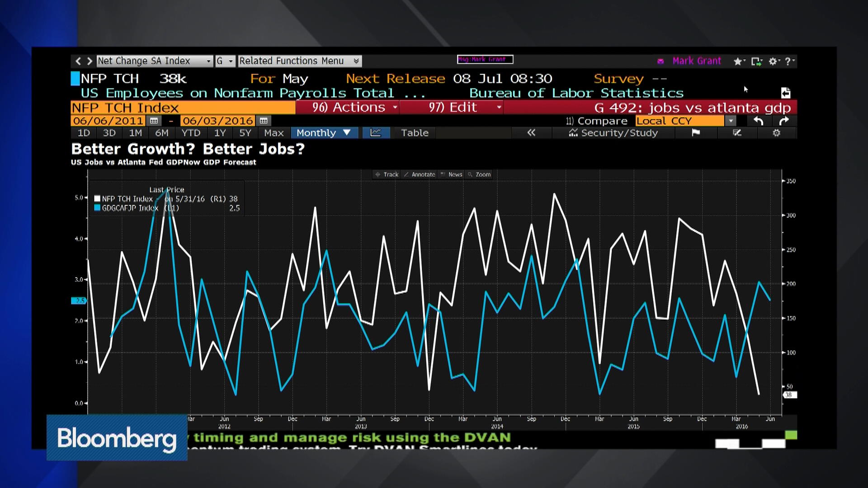Activate the Zoom tool
The width and height of the screenshot is (868, 488).
coord(479,174)
